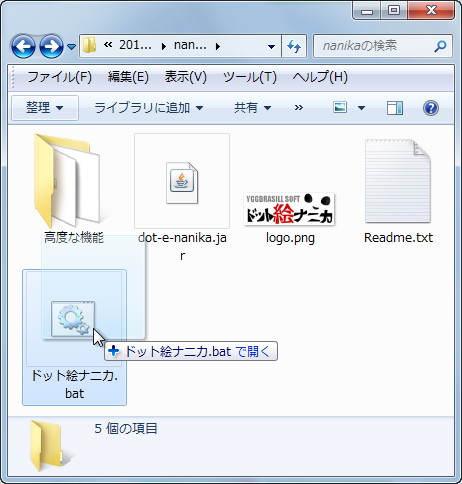Show more toolbar commands chevron

[299, 107]
